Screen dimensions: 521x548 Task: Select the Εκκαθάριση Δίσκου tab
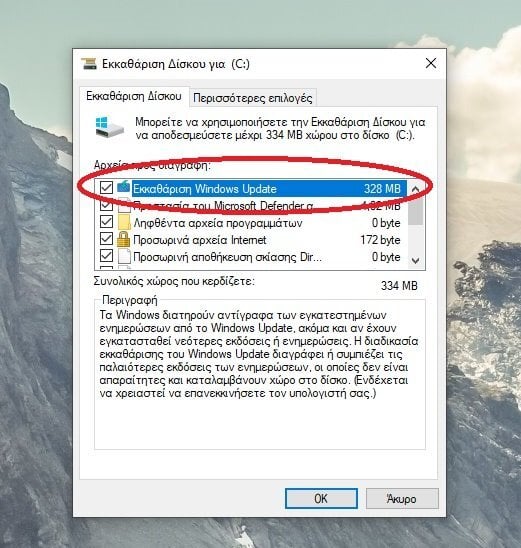tap(134, 96)
